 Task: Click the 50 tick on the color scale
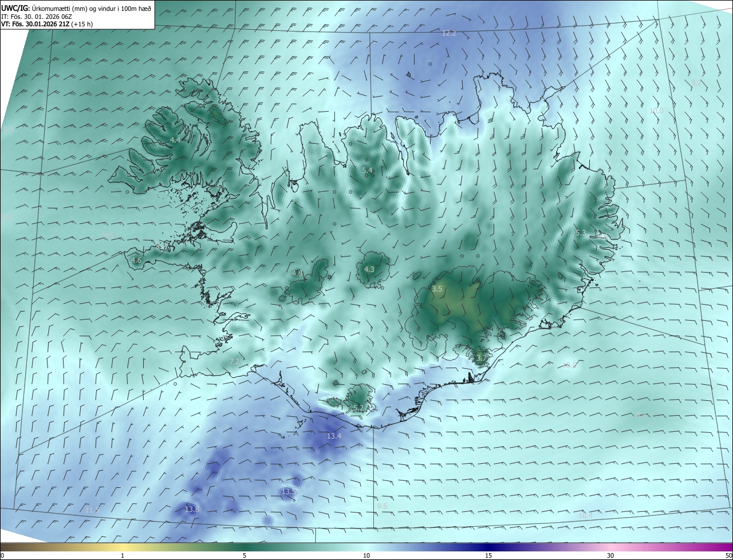click(728, 555)
